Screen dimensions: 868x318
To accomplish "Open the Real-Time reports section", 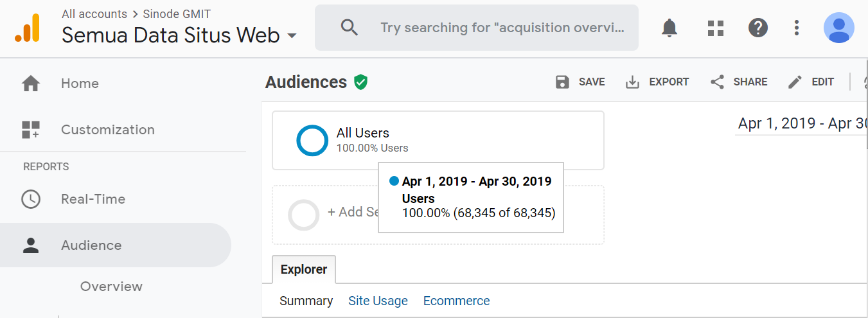I will coord(93,199).
